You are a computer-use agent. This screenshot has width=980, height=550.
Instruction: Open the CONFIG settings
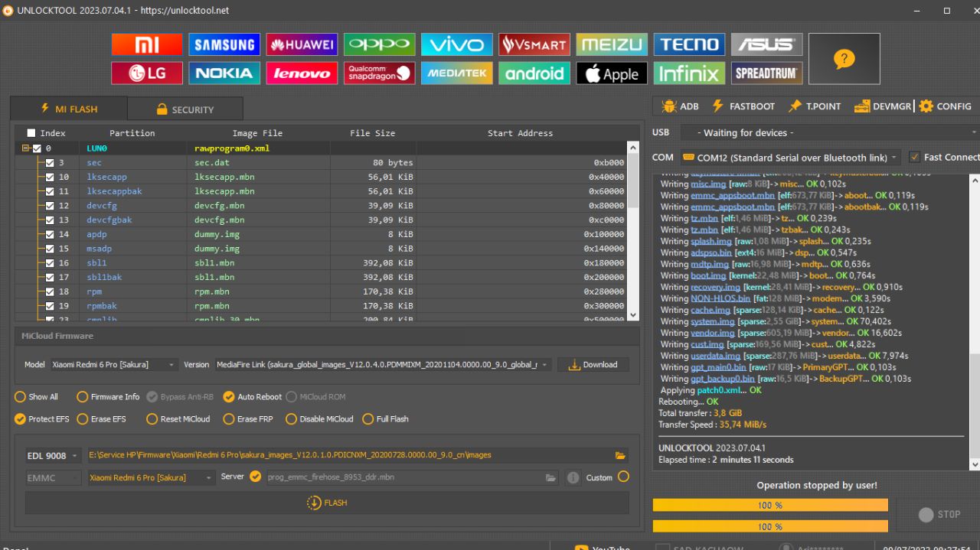(x=945, y=106)
